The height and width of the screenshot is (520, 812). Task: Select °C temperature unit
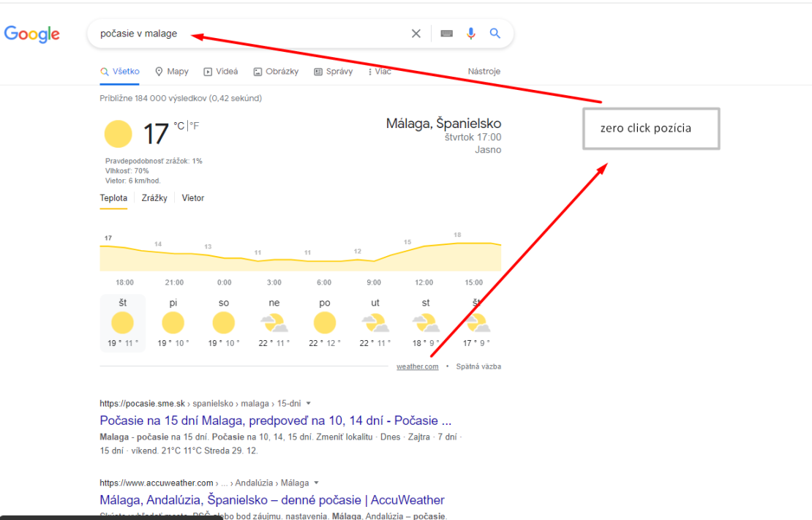click(x=179, y=126)
